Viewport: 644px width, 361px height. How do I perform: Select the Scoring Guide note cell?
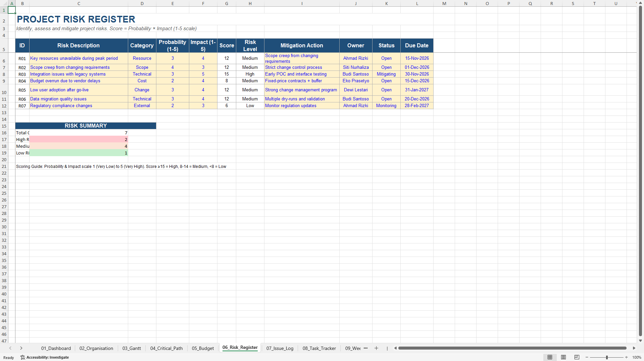point(121,167)
